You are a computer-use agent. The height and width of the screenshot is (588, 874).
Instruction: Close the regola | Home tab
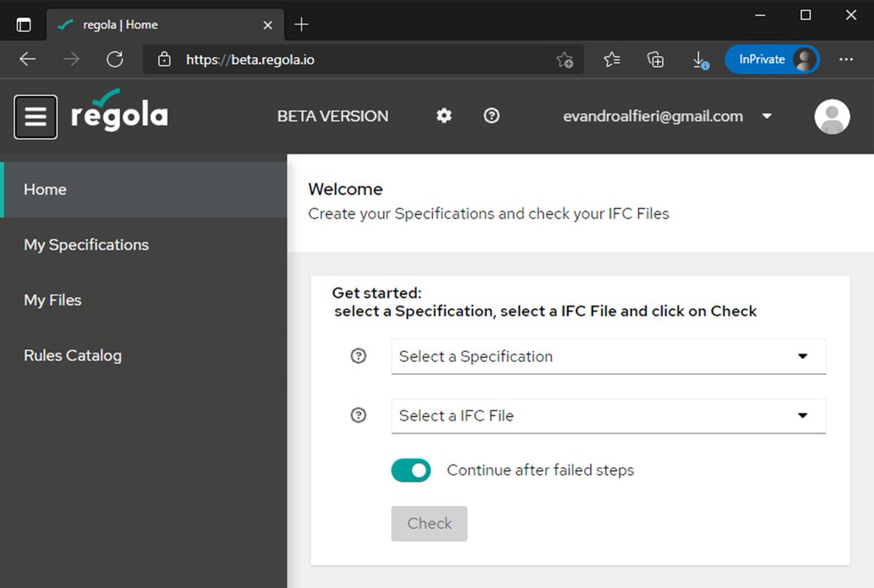(x=268, y=25)
